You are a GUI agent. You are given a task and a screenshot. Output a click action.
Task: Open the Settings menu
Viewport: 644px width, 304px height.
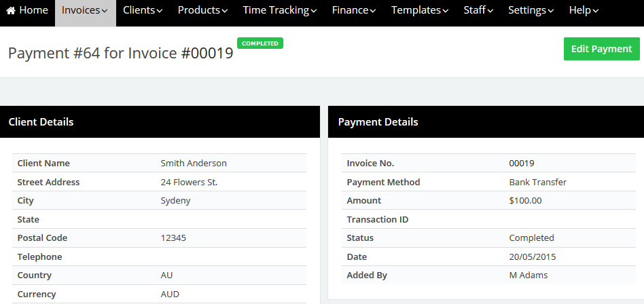(x=531, y=11)
